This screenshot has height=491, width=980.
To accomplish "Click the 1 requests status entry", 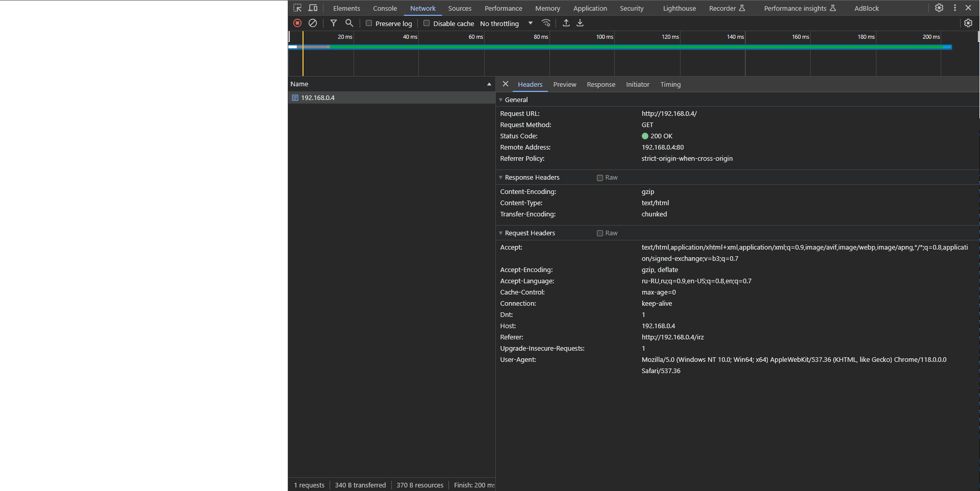I will click(309, 485).
